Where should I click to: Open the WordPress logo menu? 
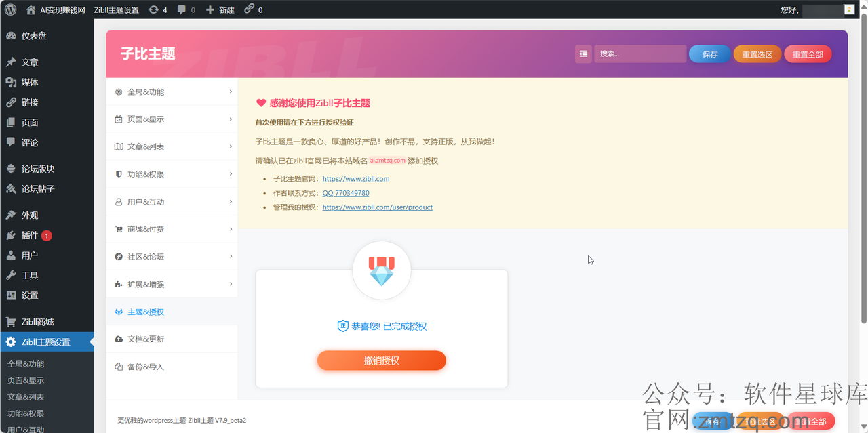pos(11,9)
